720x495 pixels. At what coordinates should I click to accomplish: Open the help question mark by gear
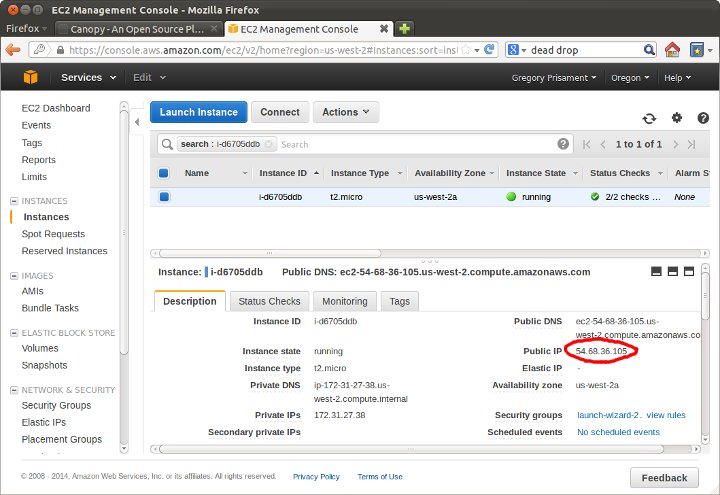[703, 118]
